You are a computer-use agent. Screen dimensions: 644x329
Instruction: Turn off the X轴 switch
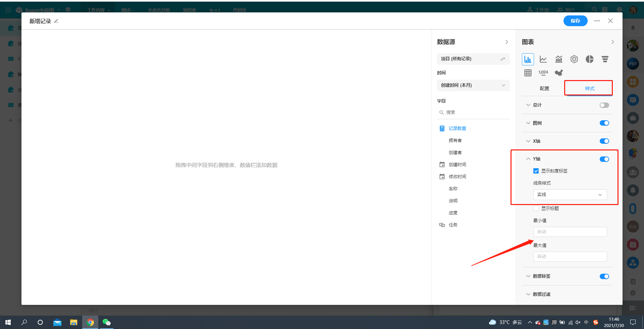tap(604, 141)
